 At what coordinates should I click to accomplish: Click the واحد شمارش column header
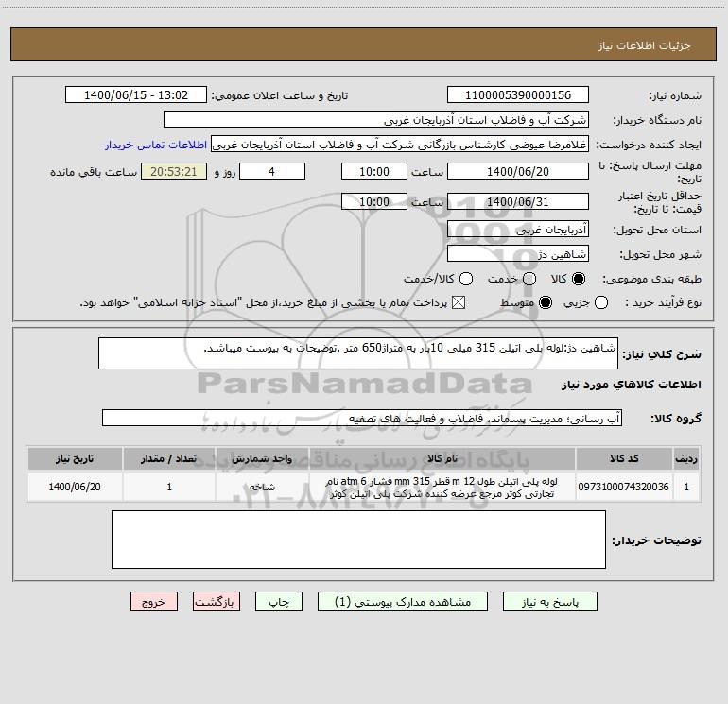(x=262, y=458)
